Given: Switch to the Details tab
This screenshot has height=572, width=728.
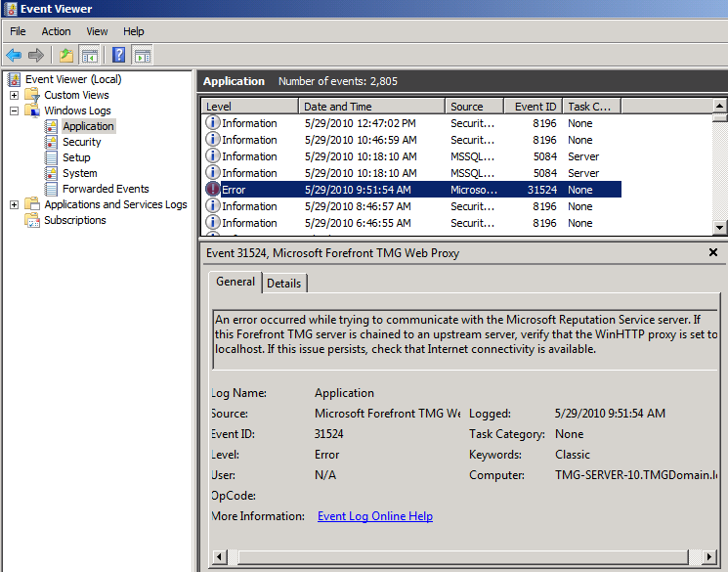Looking at the screenshot, I should click(283, 284).
